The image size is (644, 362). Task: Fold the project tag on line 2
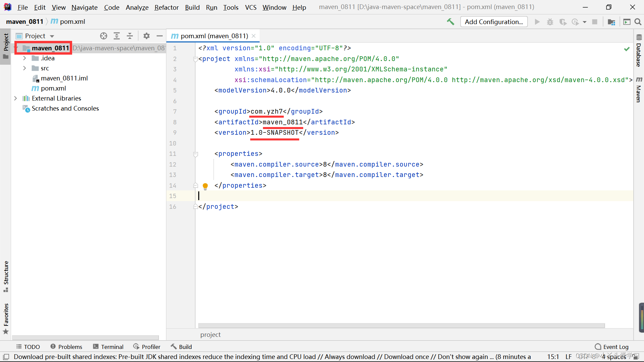195,59
